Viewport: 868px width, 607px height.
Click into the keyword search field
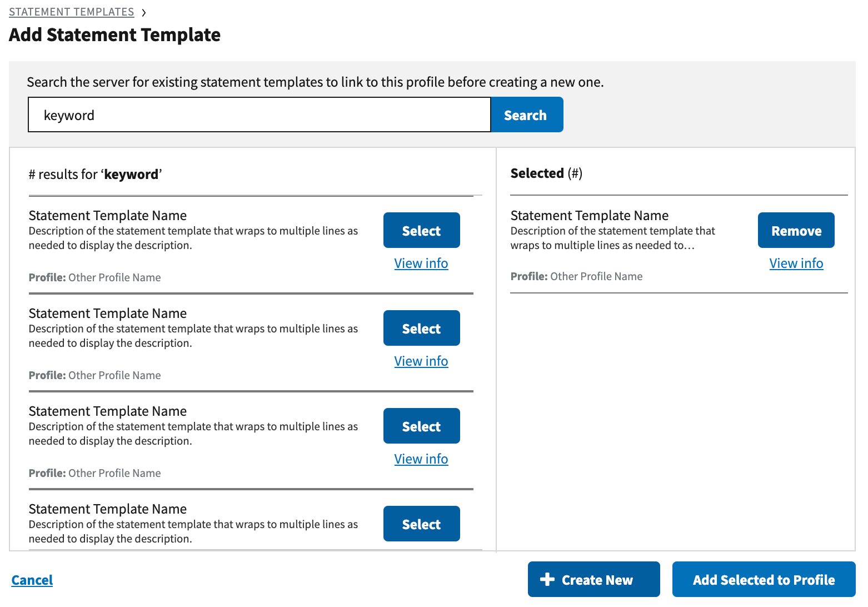[259, 115]
